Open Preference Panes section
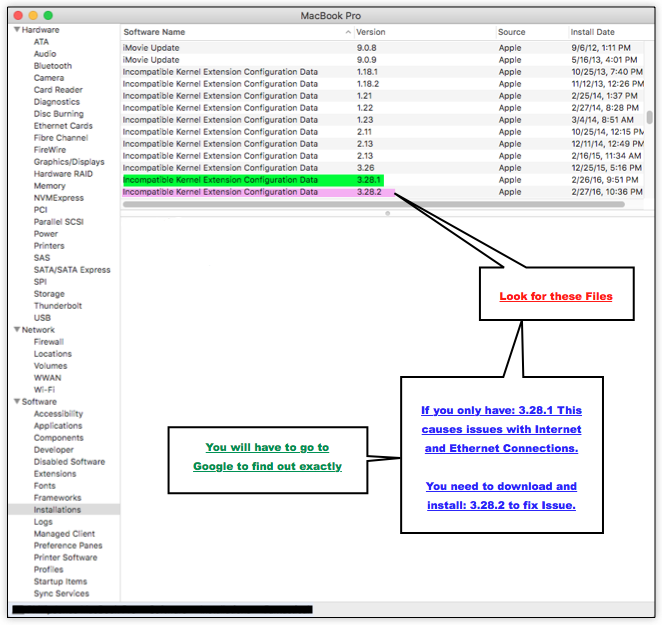The width and height of the screenshot is (662, 625). tap(68, 546)
